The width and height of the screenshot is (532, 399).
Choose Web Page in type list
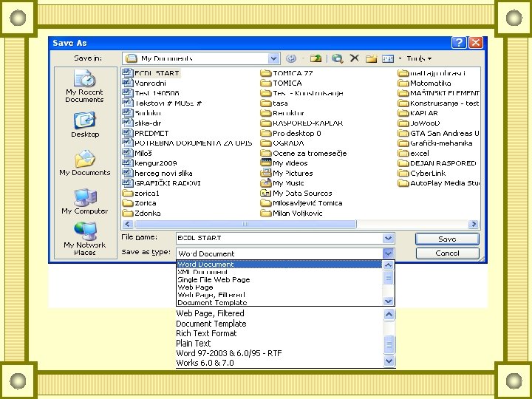point(279,287)
